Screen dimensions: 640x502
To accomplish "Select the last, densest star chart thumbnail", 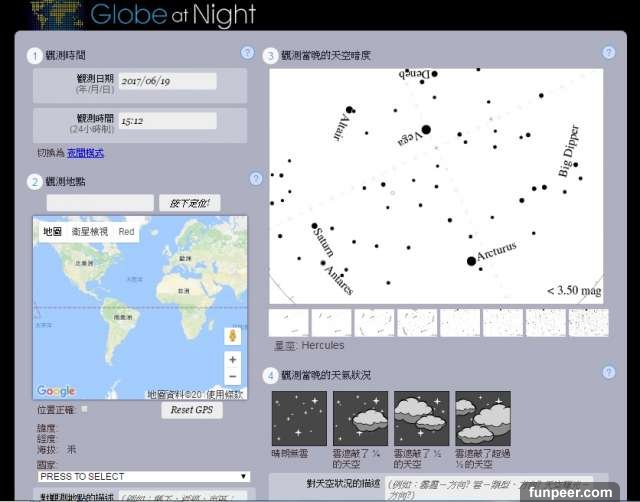I will (x=588, y=322).
